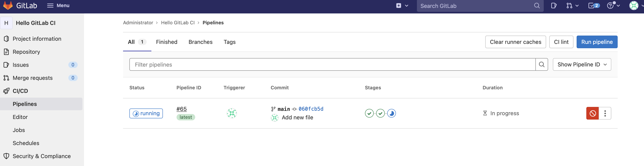Expand the create new plus dropdown
This screenshot has width=644, height=166.
coord(402,6)
